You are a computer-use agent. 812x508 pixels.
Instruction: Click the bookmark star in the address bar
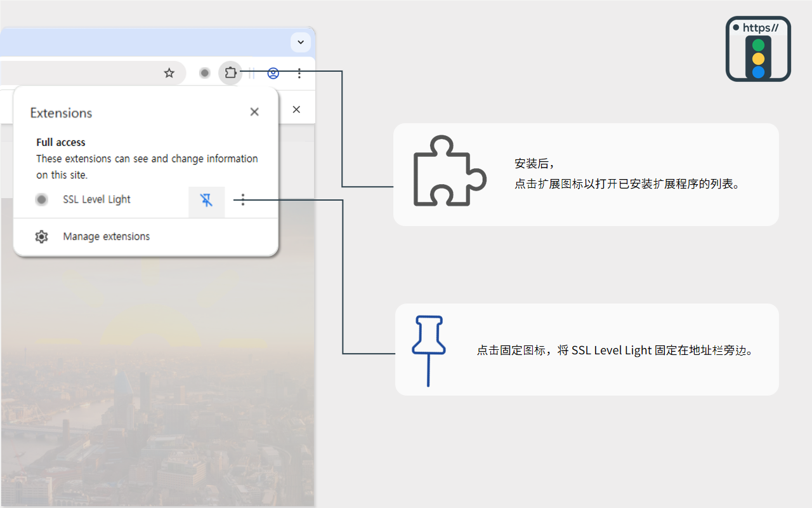click(x=169, y=72)
